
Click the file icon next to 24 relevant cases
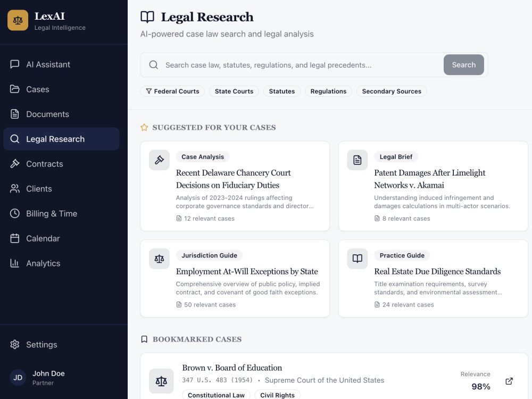click(x=377, y=305)
